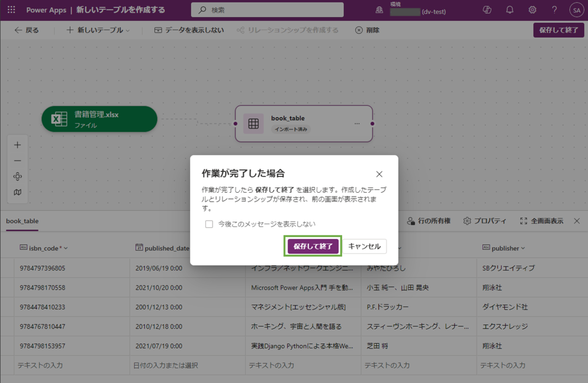
Task: Click the Power Apps app launcher icon
Action: 11,10
